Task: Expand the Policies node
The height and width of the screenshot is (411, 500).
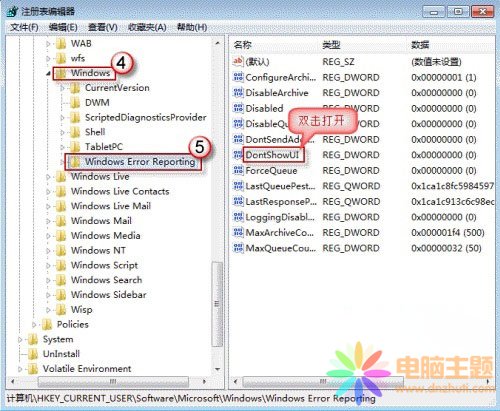Action: coord(34,325)
